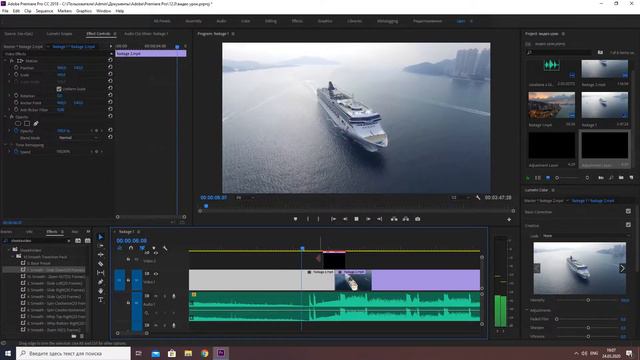Create 4-point polygon opacity mask
Screen dimensions: 640x360
coord(27,123)
